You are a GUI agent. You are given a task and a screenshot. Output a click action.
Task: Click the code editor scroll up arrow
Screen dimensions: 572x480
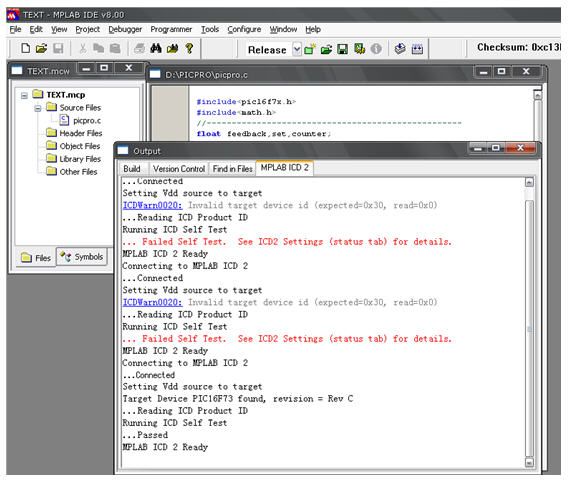(x=537, y=96)
